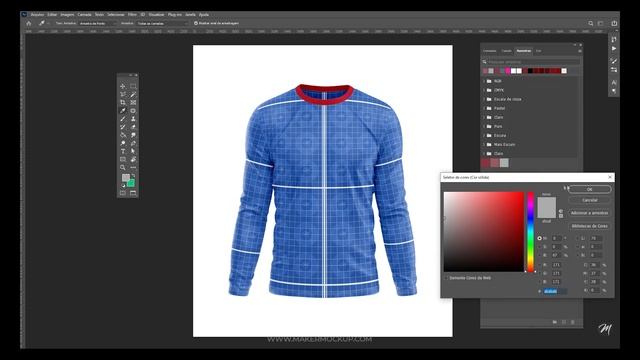Open the Actions play icon in side strip

click(614, 49)
